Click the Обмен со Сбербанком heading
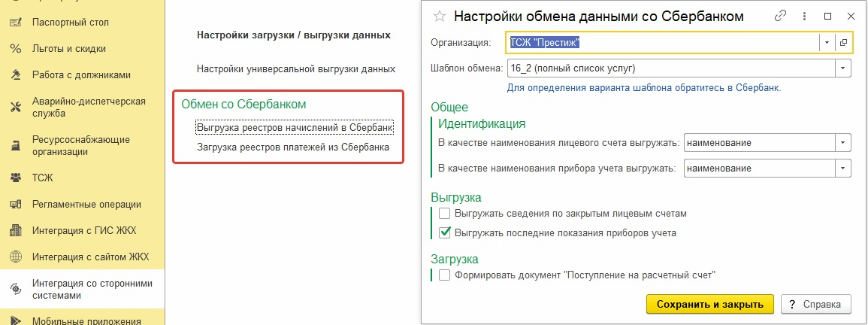The image size is (868, 325). [243, 104]
